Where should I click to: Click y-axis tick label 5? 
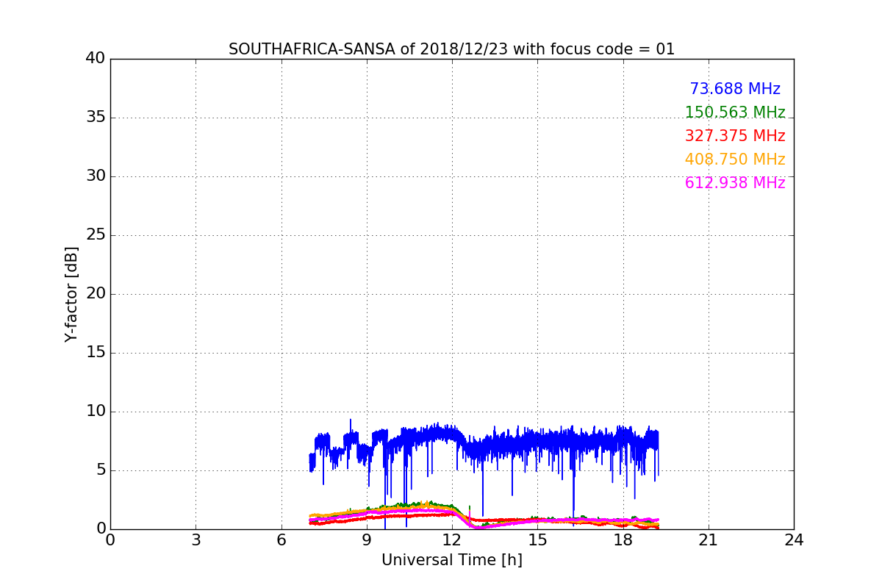[101, 470]
